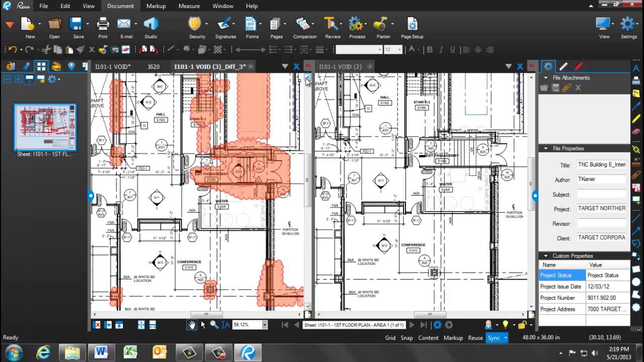Cut selection with the scissors icon
644x362 pixels.
tap(46, 49)
